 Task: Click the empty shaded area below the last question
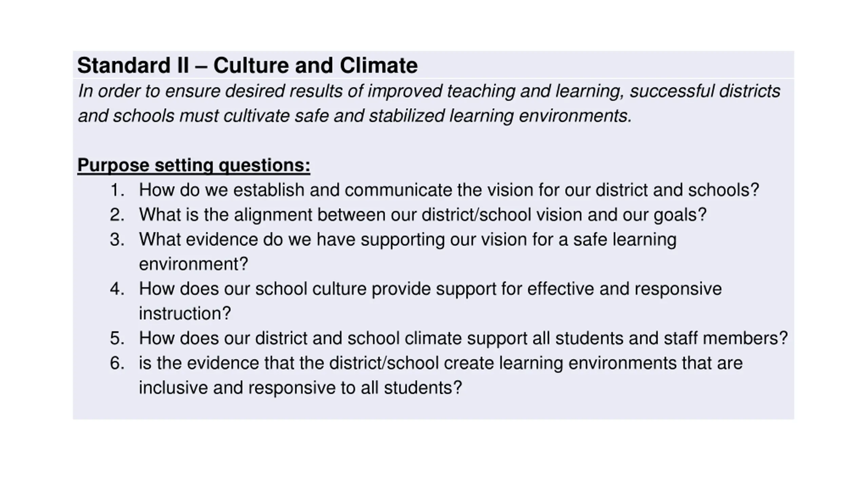click(433, 408)
